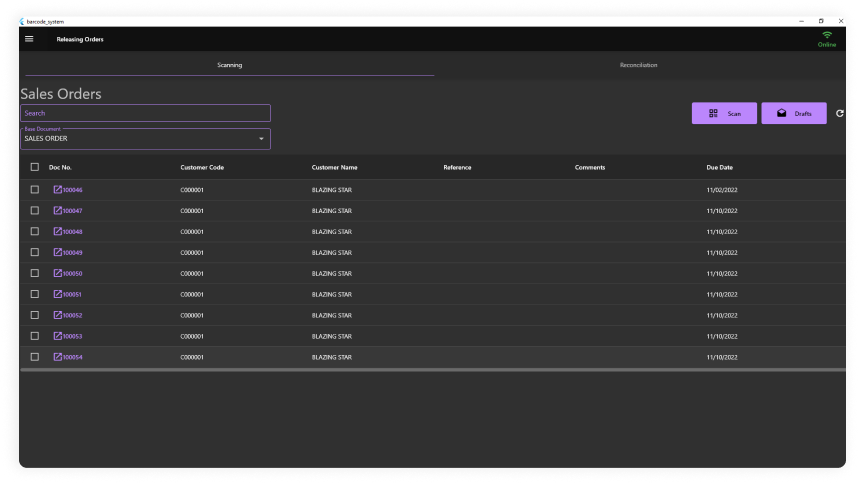Open the hamburger navigation menu

click(29, 39)
